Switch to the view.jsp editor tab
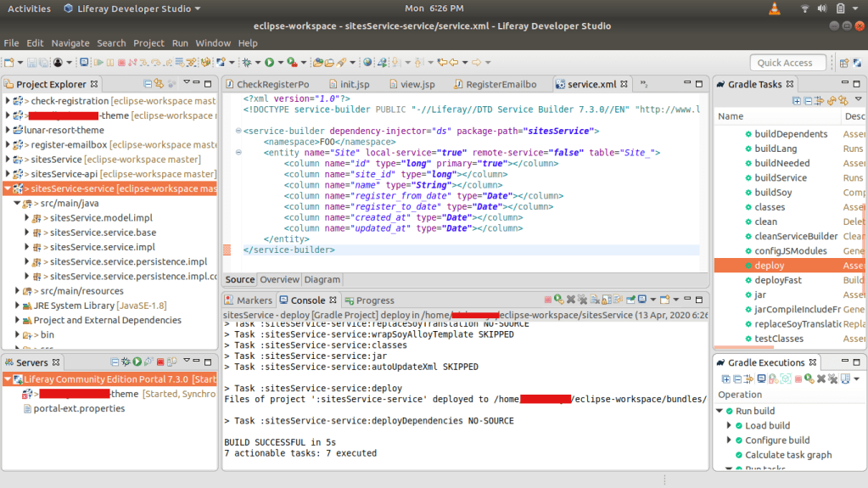 point(417,85)
